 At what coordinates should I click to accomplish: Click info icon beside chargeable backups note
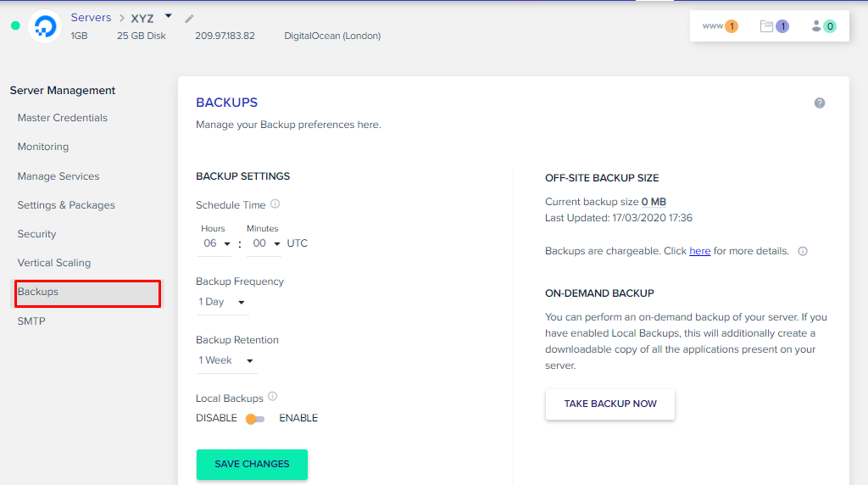click(x=803, y=251)
